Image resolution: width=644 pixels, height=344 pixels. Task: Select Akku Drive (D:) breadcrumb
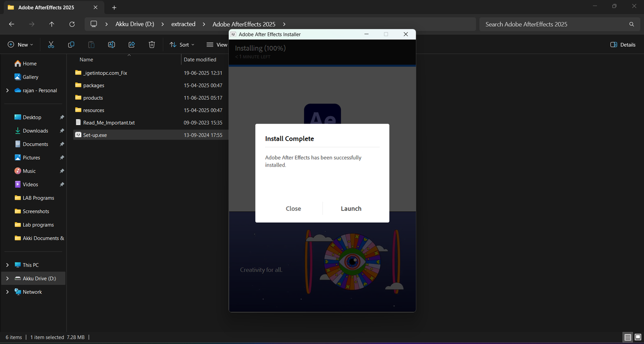click(x=135, y=24)
